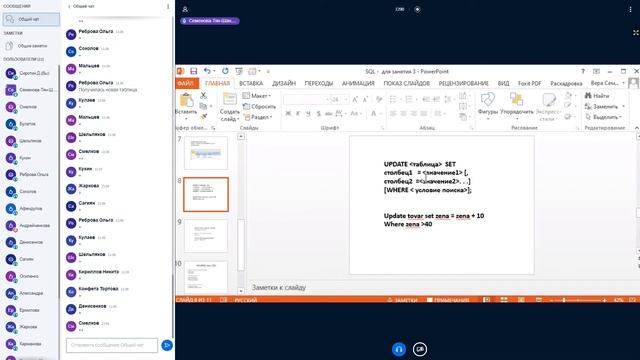640x360 pixels.
Task: Click the recording indicator circle icon
Action: (x=417, y=9)
